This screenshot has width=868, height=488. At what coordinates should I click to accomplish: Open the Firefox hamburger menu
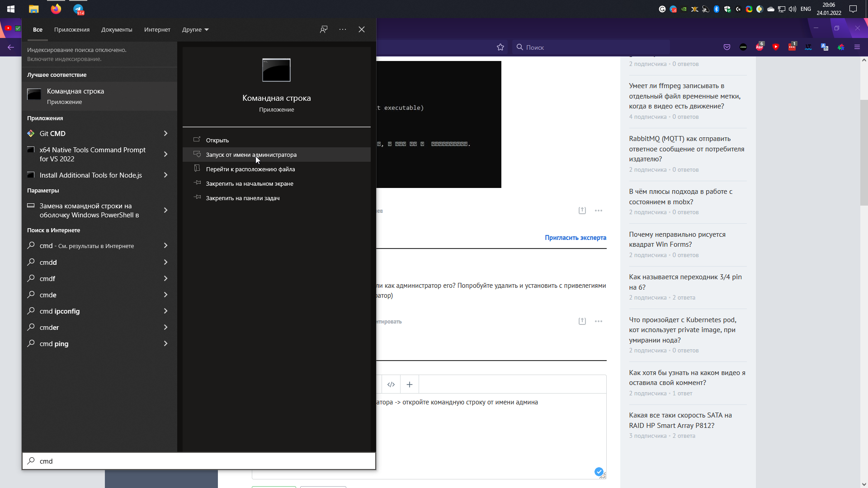pyautogui.click(x=857, y=47)
